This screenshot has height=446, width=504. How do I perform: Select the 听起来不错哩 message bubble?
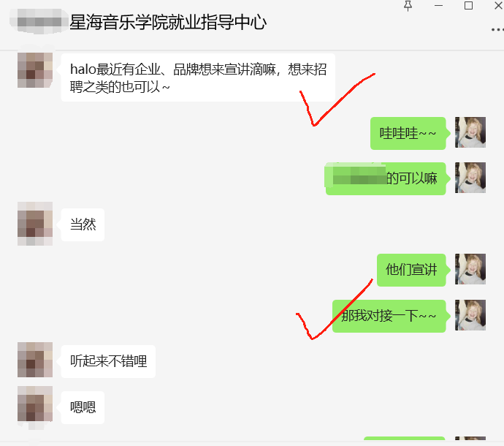(108, 361)
